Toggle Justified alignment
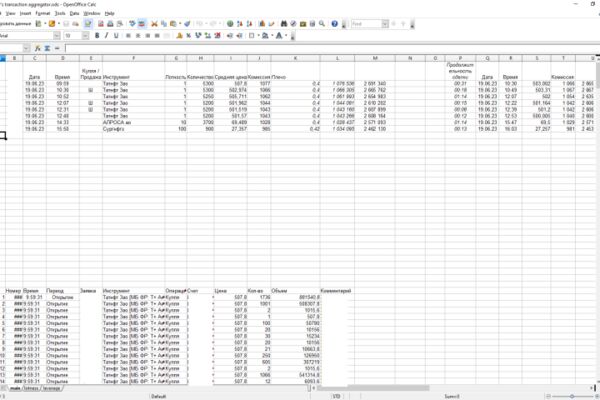600x400 pixels. tap(157, 36)
